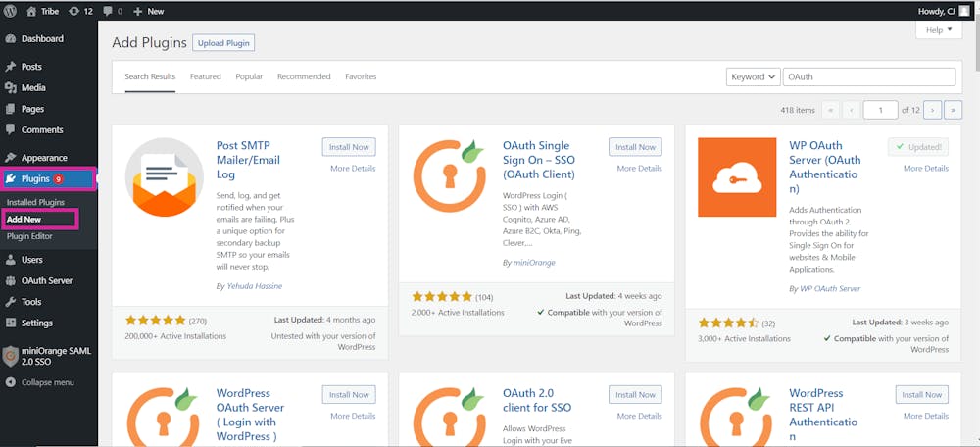This screenshot has height=447, width=980.
Task: Open WP OAuth Server plugin title
Action: [825, 167]
